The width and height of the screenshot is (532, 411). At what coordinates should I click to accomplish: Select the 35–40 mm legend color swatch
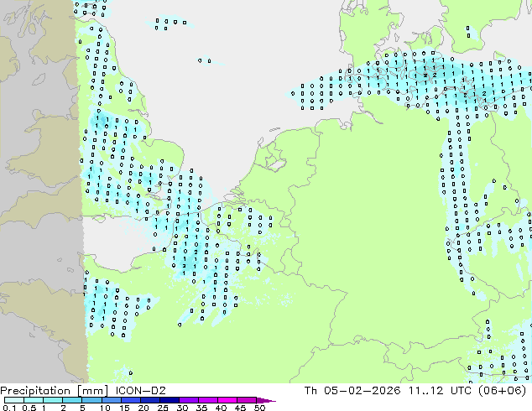(x=207, y=400)
